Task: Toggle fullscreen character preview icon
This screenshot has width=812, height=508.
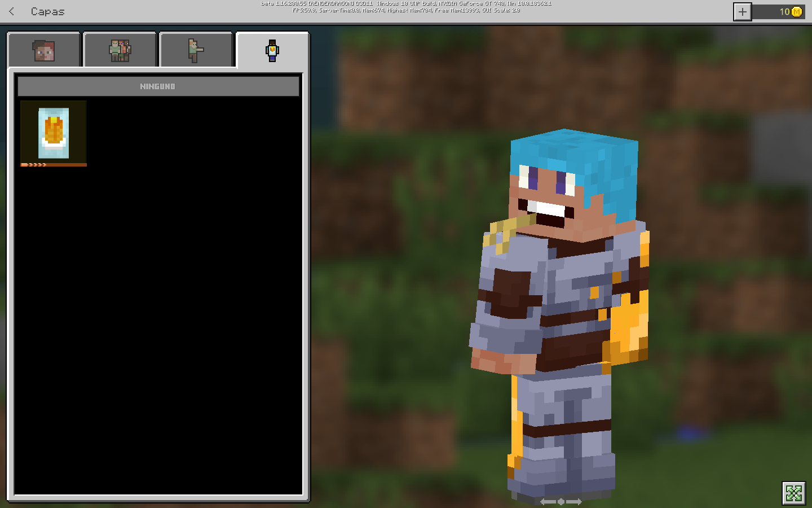Action: pos(794,493)
